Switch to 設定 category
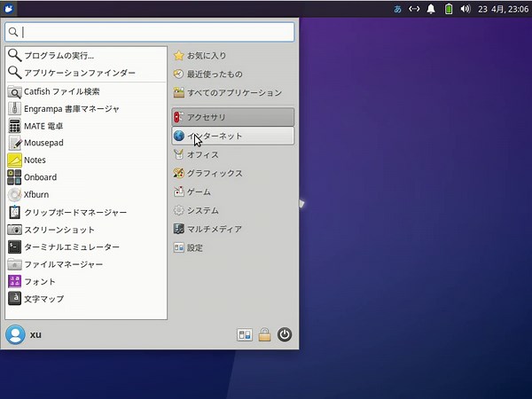Screen dimensions: 532x399 pos(232,247)
